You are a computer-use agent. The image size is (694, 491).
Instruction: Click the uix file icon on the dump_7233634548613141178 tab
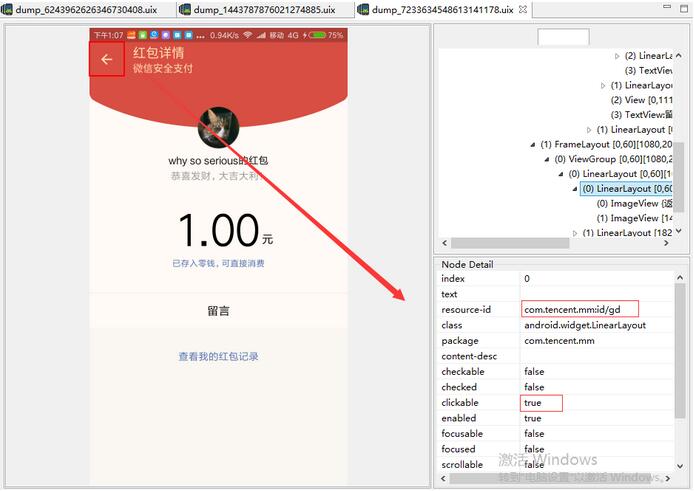pos(363,9)
